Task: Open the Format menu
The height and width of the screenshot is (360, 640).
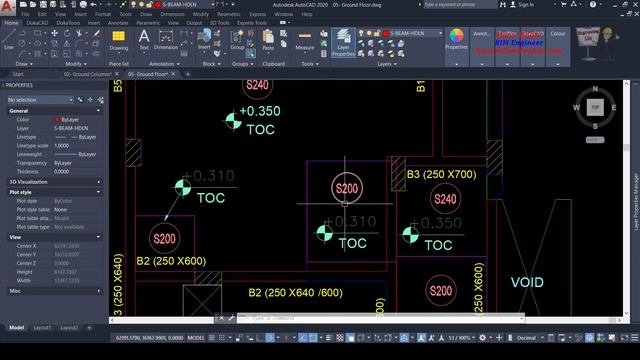Action: [x=102, y=14]
